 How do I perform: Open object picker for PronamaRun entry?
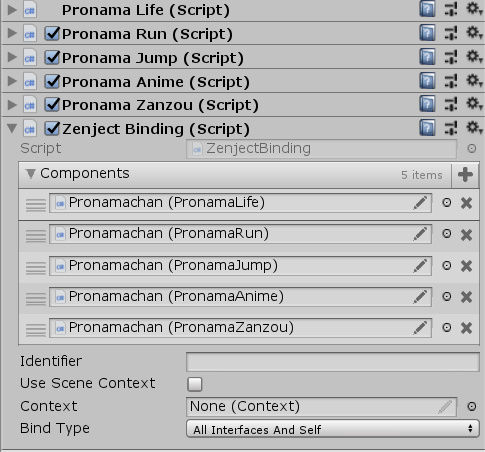(447, 233)
